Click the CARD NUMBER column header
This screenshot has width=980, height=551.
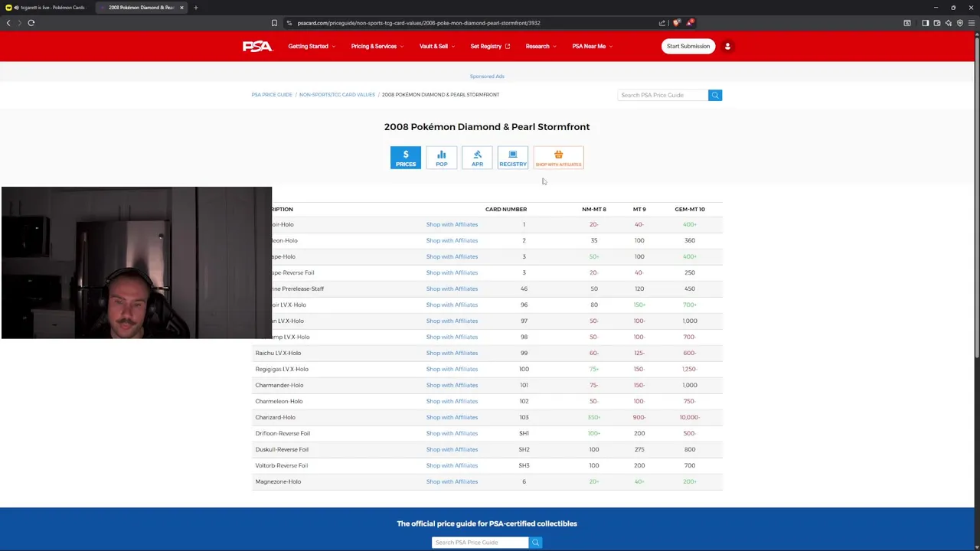pos(506,209)
